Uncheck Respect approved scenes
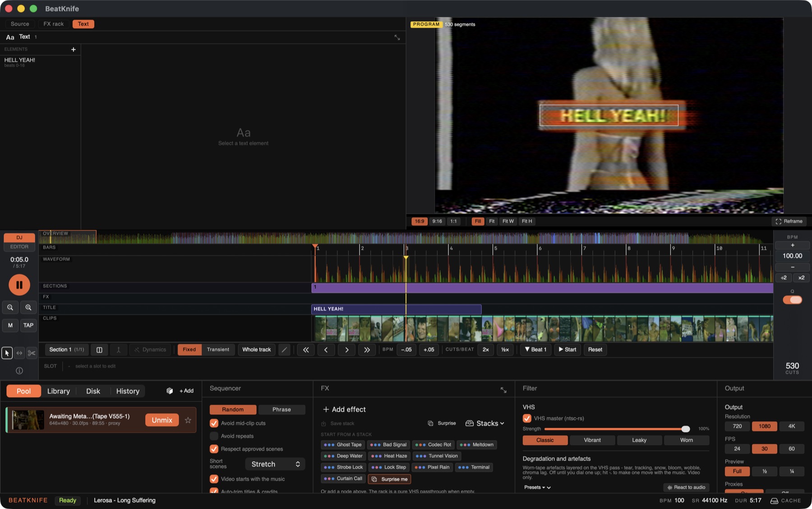 (214, 449)
